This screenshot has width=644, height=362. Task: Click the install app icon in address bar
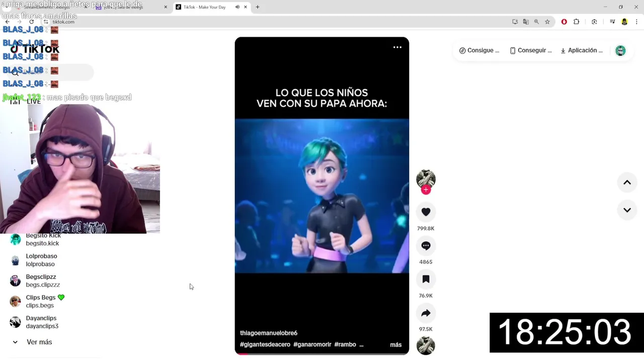pyautogui.click(x=515, y=22)
